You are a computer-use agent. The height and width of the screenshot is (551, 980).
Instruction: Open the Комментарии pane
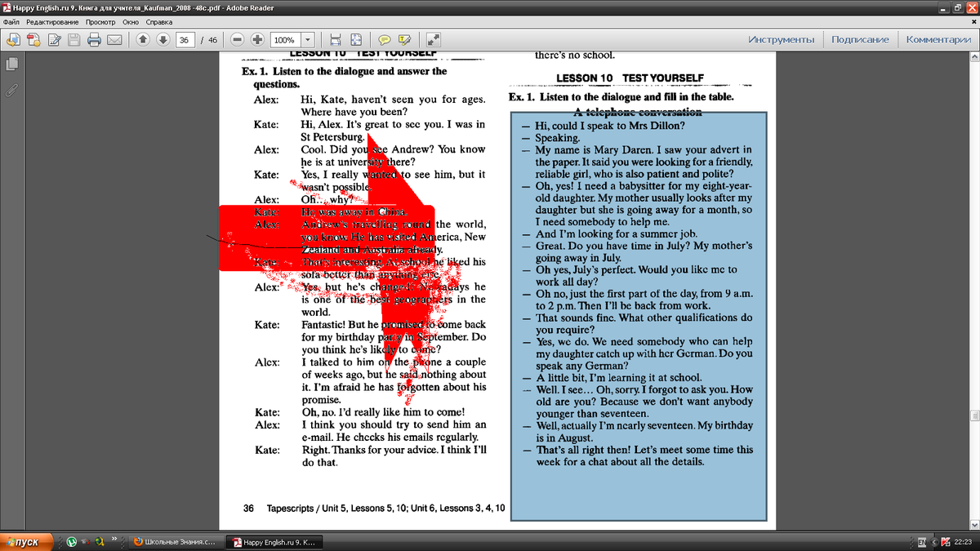click(938, 40)
